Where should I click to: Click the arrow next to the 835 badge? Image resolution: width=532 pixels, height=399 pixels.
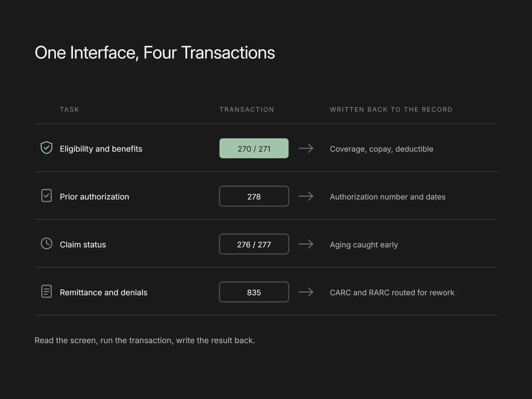click(306, 292)
